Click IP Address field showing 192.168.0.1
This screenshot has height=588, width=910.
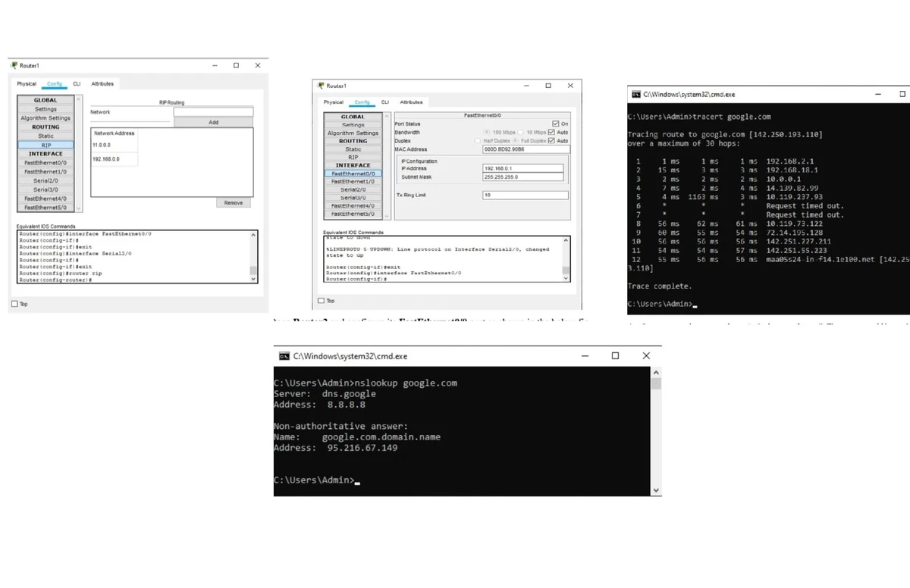pyautogui.click(x=523, y=168)
